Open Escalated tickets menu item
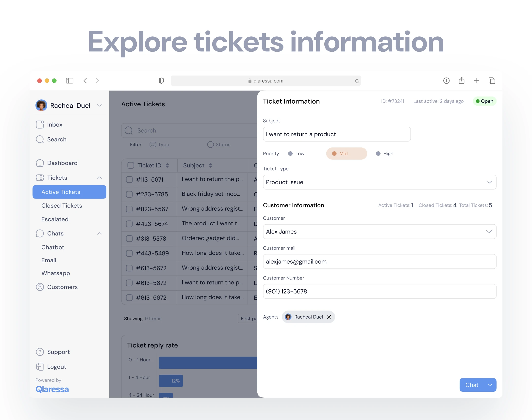Viewport: 532px width, 420px height. (x=55, y=219)
